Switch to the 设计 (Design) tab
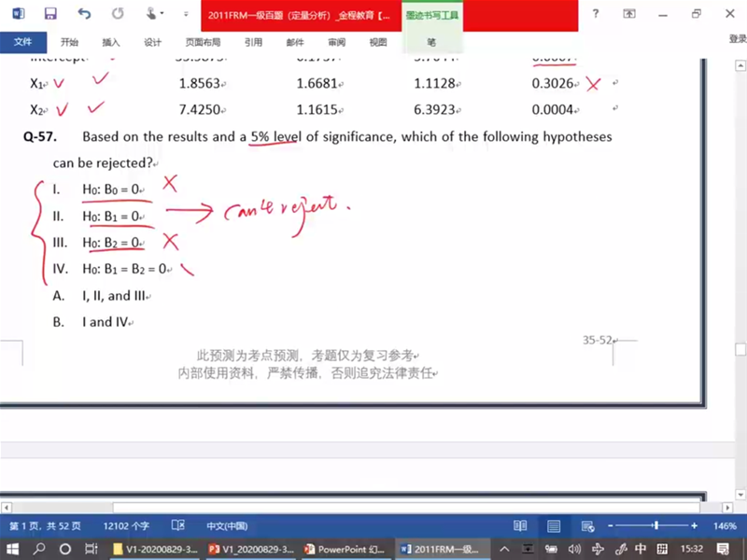This screenshot has height=560, width=747. pyautogui.click(x=152, y=42)
